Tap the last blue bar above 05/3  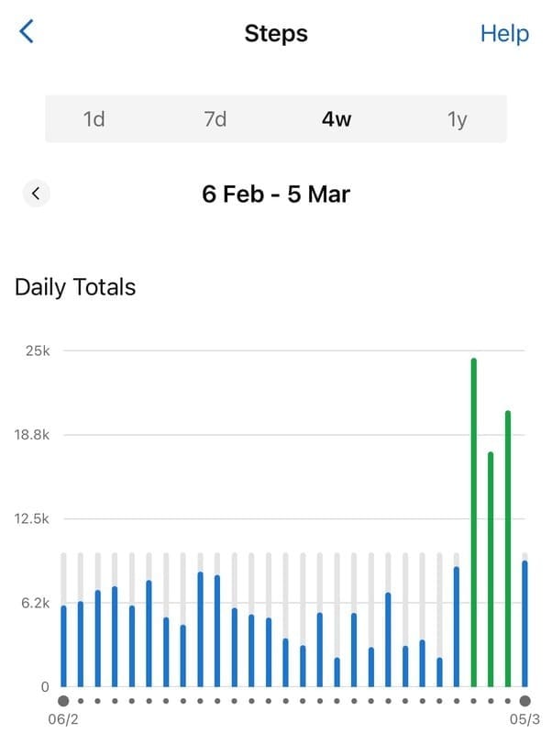pos(524,624)
